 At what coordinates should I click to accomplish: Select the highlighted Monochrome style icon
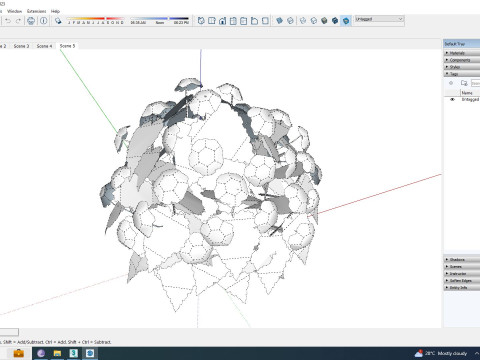tap(346, 21)
